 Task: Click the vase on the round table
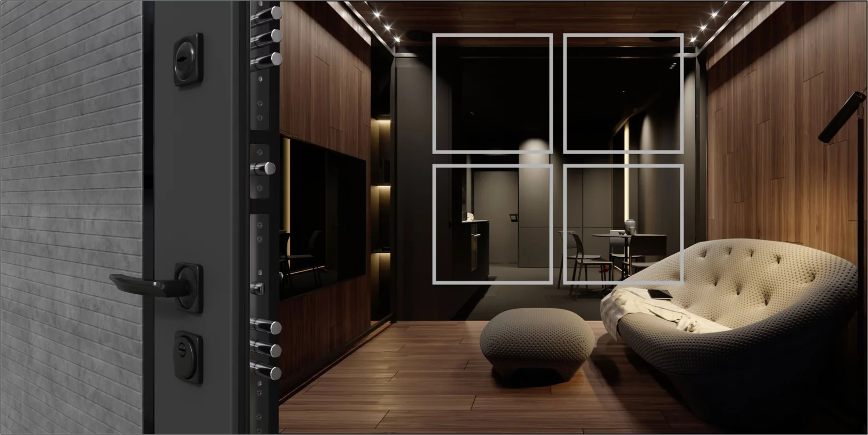point(629,226)
